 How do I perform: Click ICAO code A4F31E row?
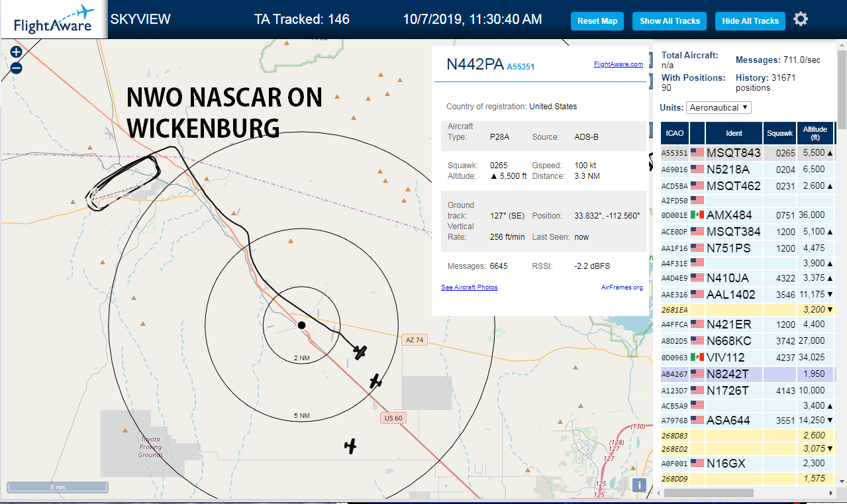(x=747, y=264)
